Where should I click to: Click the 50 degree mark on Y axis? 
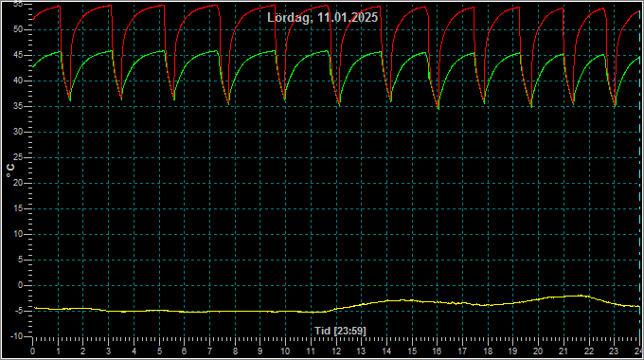tap(19, 29)
